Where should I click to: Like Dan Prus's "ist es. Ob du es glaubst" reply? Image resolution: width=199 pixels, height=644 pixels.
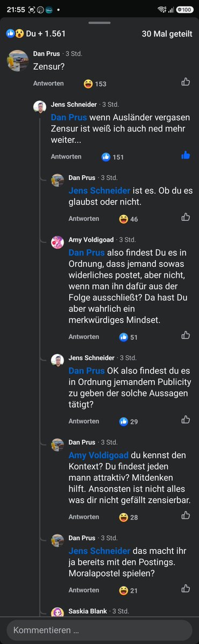pyautogui.click(x=186, y=217)
